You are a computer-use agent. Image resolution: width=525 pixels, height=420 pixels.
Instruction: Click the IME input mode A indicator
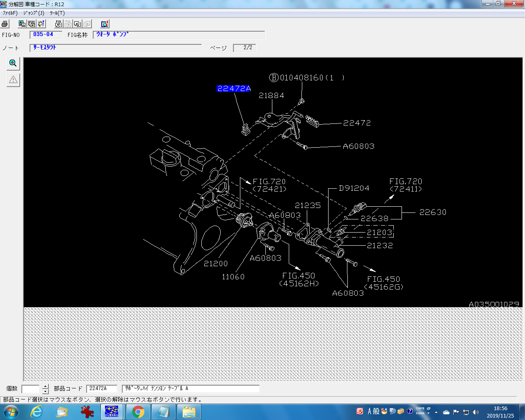tap(370, 411)
